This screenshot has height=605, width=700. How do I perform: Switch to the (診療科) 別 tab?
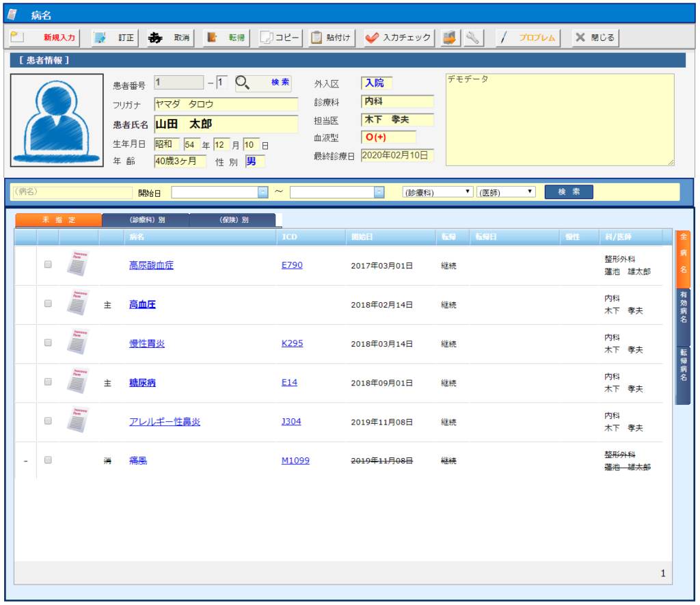pyautogui.click(x=146, y=220)
